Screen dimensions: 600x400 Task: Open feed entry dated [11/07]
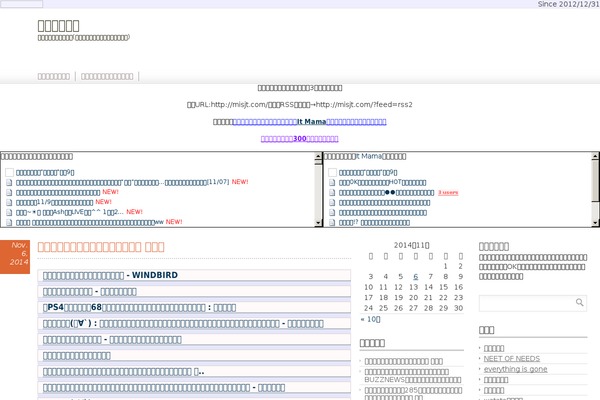(122, 182)
